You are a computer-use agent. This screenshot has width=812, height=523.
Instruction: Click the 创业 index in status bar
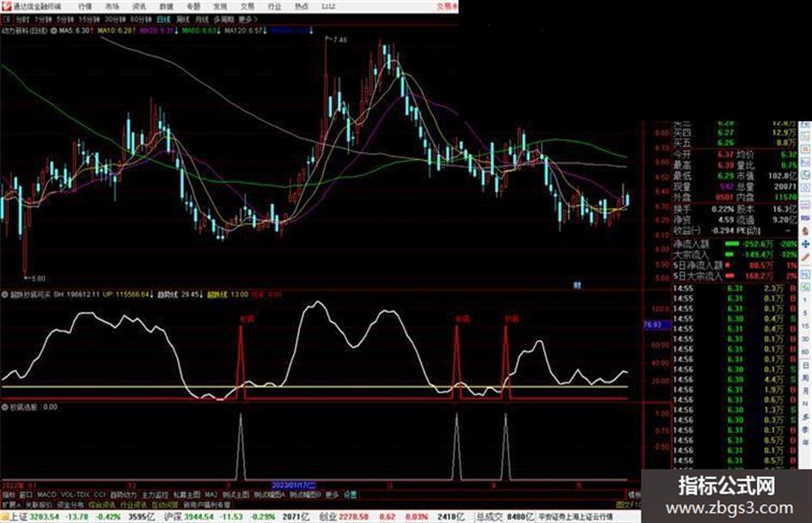point(327,517)
